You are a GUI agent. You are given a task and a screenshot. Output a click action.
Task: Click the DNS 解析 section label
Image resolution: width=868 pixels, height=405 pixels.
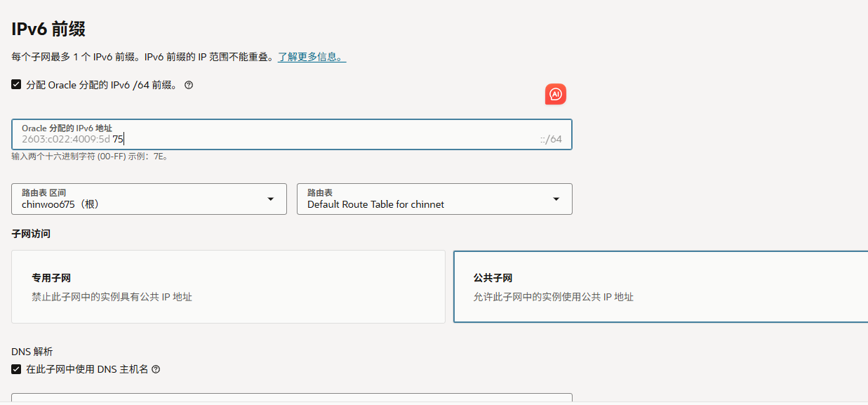pyautogui.click(x=32, y=352)
